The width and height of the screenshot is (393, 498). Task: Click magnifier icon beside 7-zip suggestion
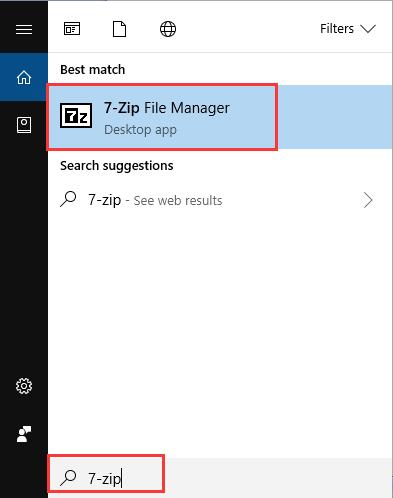[68, 199]
